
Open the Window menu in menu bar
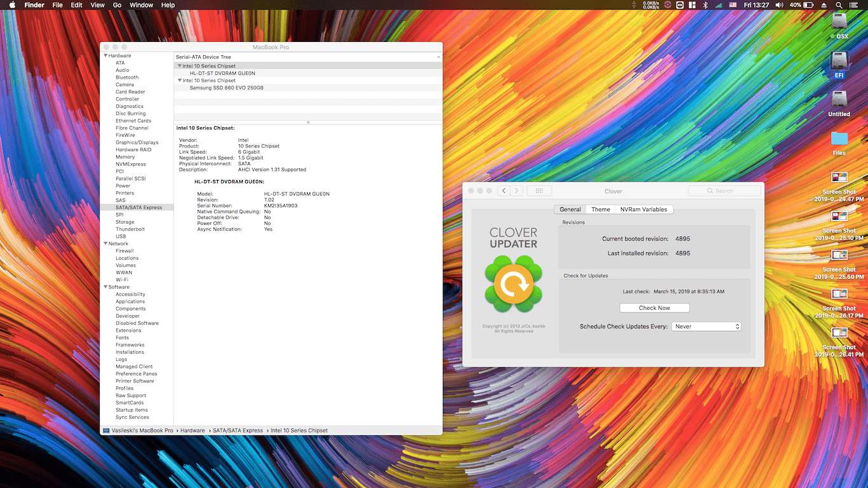[x=141, y=5]
